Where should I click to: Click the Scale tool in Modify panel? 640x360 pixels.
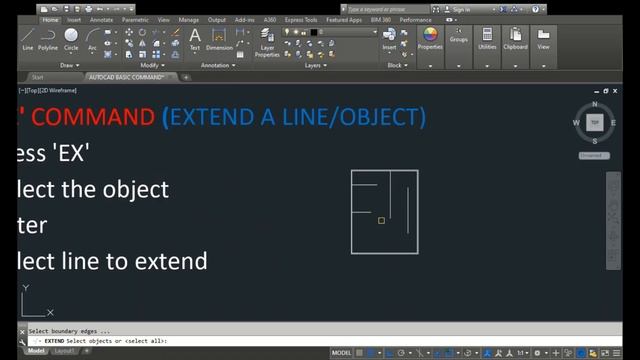tap(142, 54)
